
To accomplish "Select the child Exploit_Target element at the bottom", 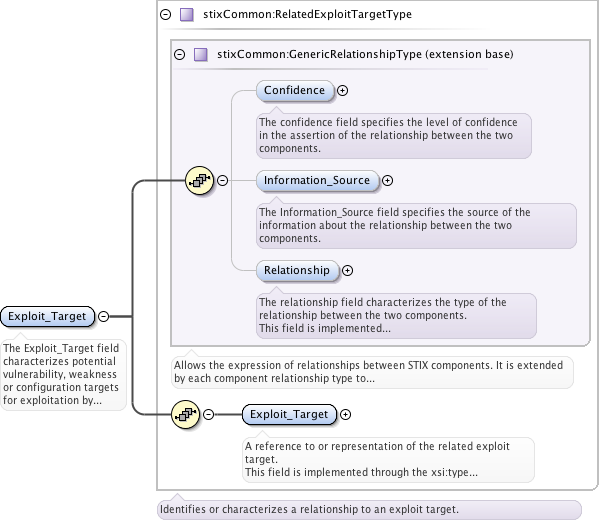I will (x=289, y=414).
